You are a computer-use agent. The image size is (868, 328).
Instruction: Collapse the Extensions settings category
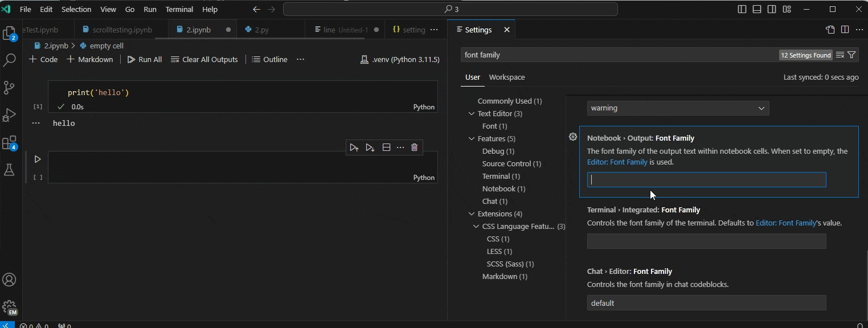pyautogui.click(x=472, y=214)
